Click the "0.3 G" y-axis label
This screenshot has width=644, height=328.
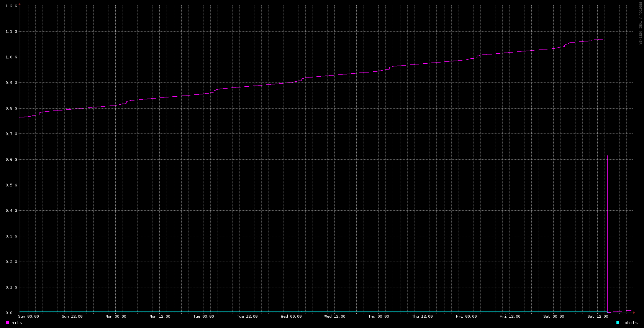click(11, 236)
